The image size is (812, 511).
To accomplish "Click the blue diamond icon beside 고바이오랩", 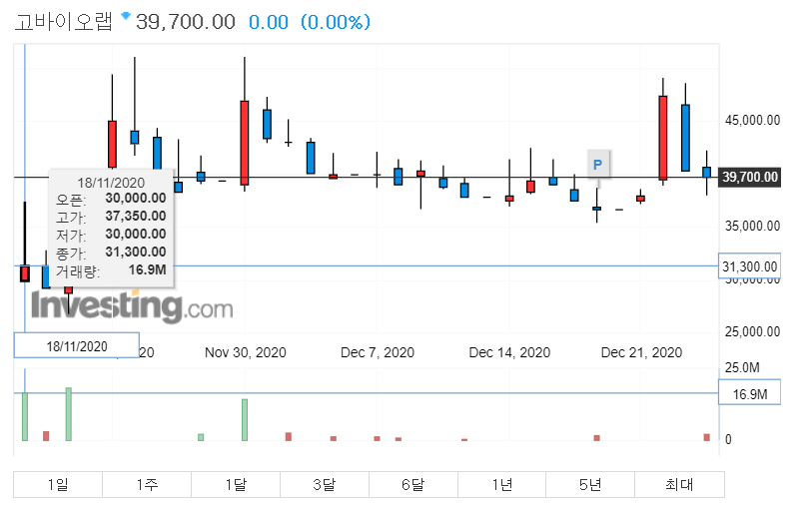I will [125, 16].
